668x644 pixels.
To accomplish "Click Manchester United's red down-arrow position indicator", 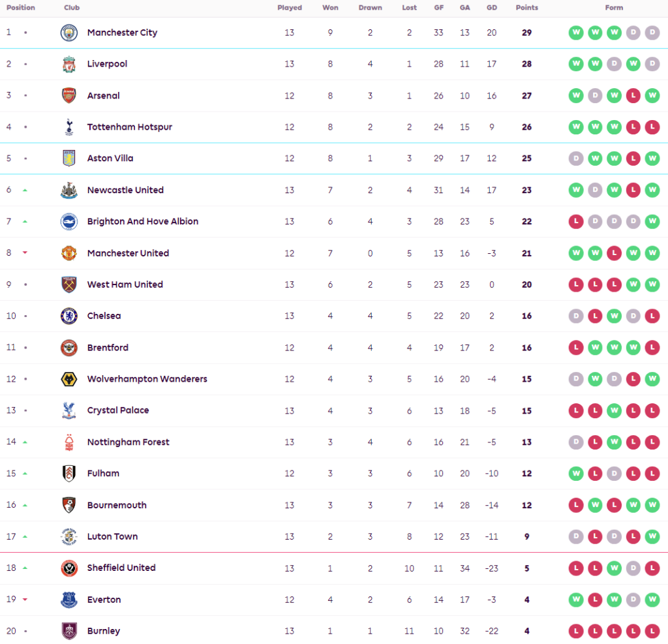I will point(25,253).
